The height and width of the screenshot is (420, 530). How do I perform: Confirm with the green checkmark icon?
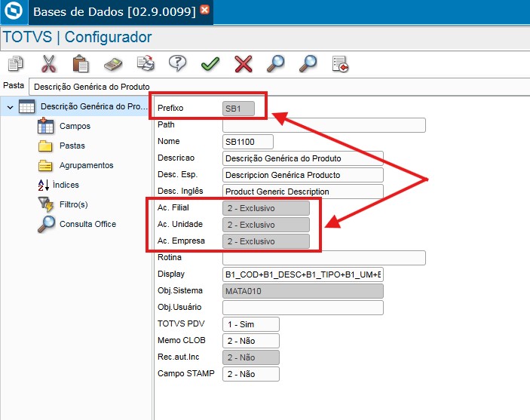[210, 63]
